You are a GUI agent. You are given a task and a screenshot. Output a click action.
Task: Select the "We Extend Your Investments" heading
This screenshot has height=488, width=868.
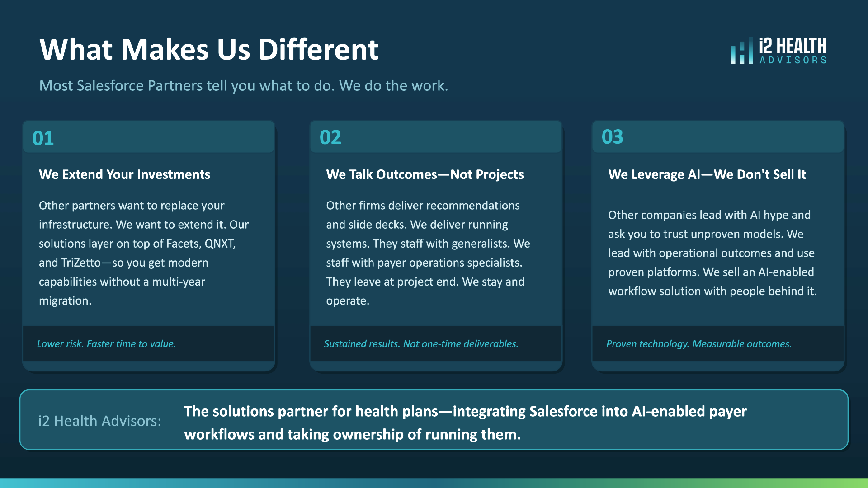(124, 174)
